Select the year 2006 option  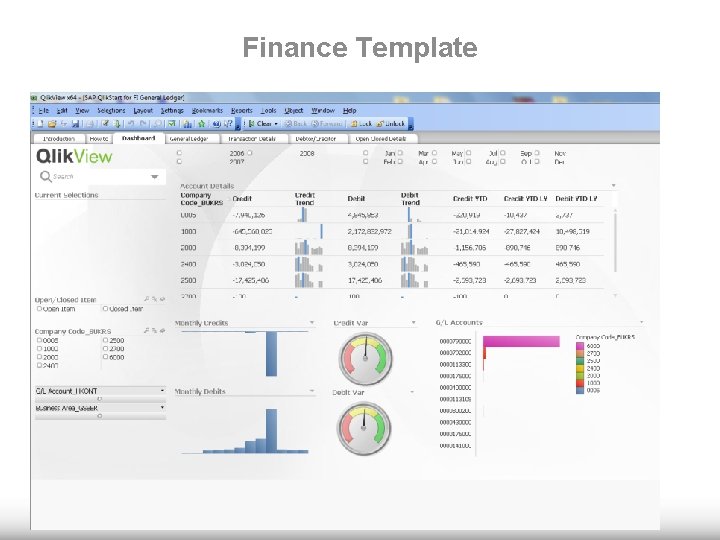point(236,153)
